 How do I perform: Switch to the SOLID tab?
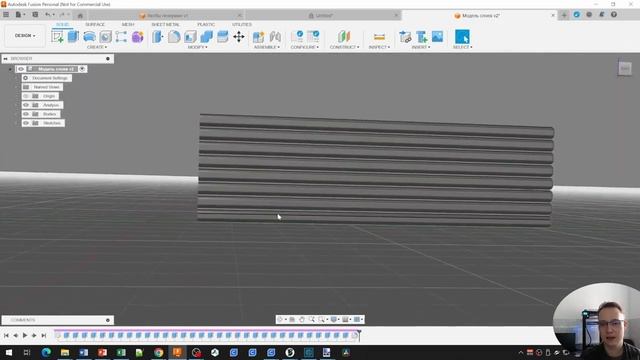point(62,24)
